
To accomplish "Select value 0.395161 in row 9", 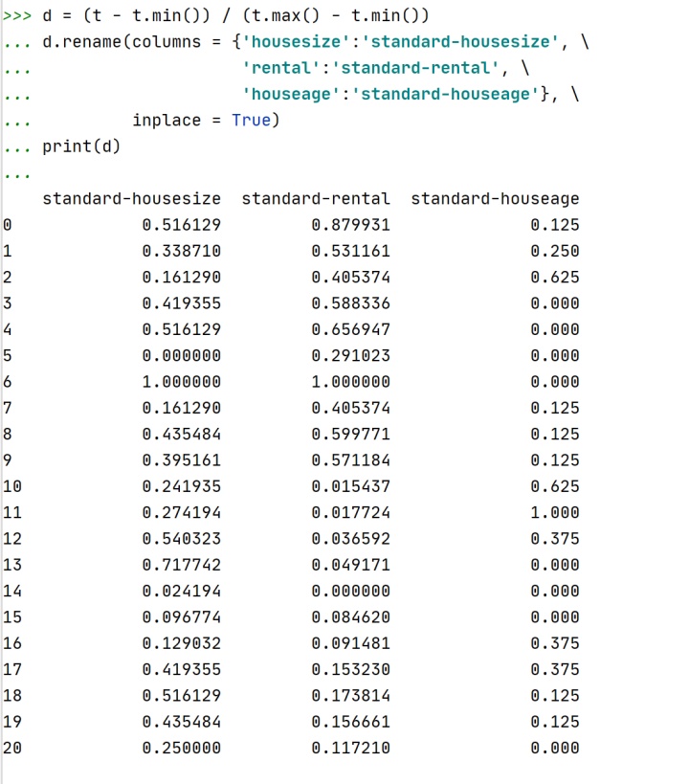I will pyautogui.click(x=182, y=460).
